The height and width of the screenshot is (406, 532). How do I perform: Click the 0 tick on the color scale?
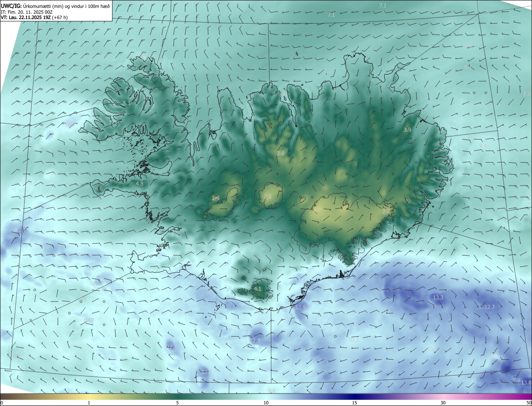[x=2, y=403]
